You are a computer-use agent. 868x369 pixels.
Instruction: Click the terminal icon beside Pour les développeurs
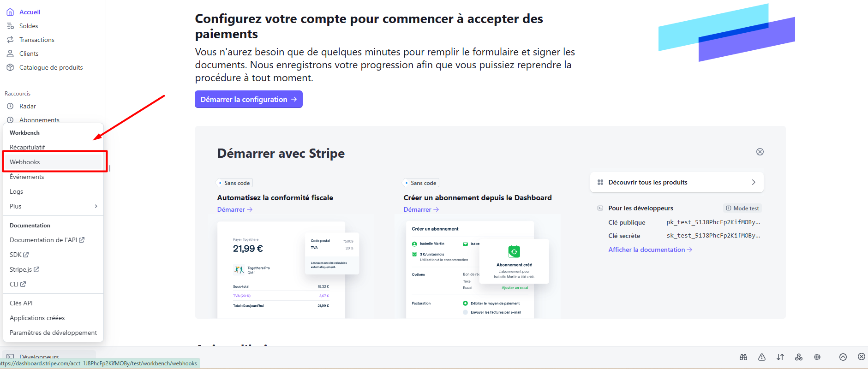click(x=600, y=208)
